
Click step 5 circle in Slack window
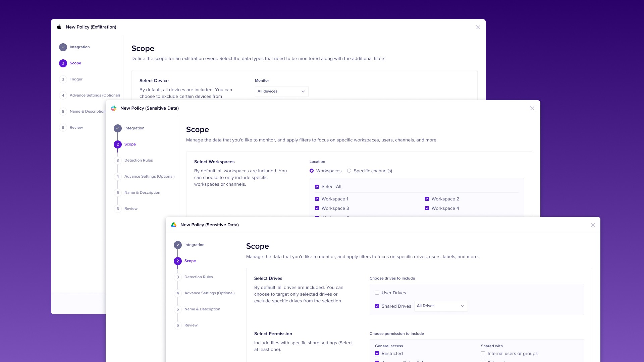click(x=117, y=193)
